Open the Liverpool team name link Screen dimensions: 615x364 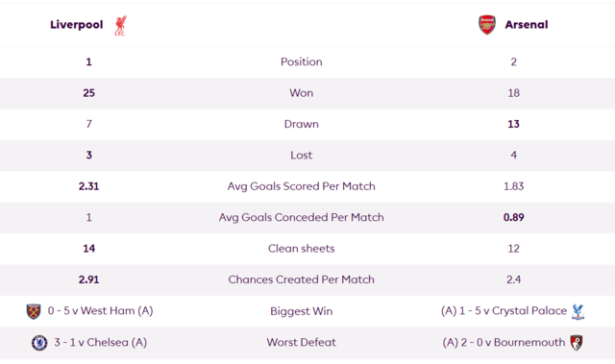coord(77,25)
